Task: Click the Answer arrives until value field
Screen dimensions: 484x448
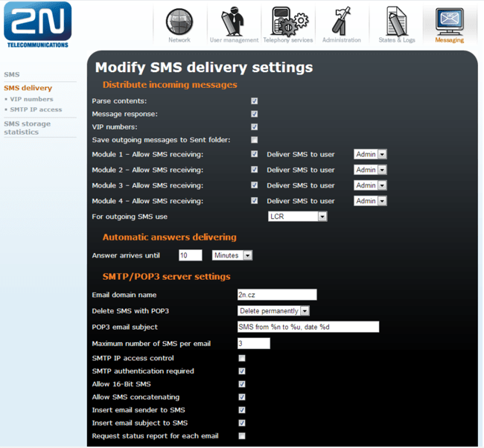Action: tap(190, 255)
